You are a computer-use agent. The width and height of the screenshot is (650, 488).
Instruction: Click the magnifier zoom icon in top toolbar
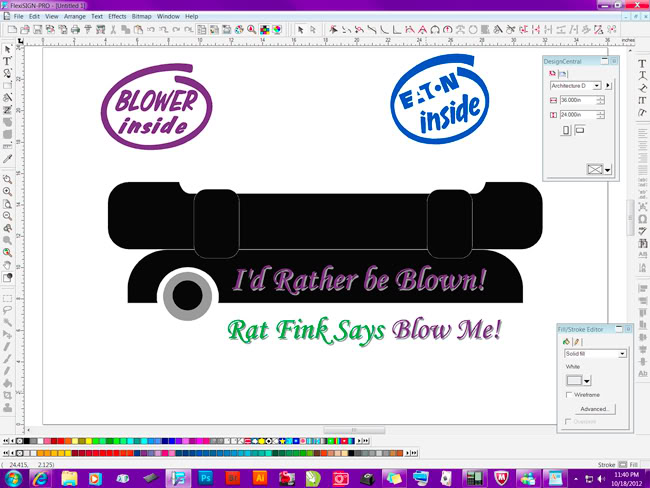coord(252,29)
